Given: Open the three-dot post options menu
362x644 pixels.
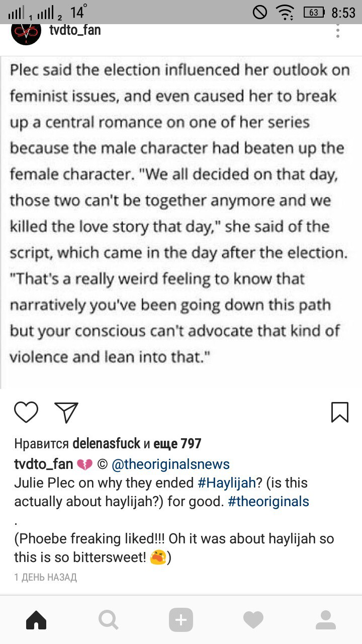Looking at the screenshot, I should (x=338, y=30).
